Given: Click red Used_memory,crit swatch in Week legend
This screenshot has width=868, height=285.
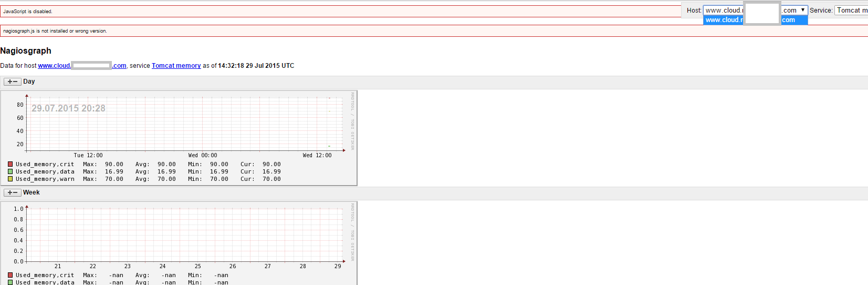Looking at the screenshot, I should [x=10, y=275].
